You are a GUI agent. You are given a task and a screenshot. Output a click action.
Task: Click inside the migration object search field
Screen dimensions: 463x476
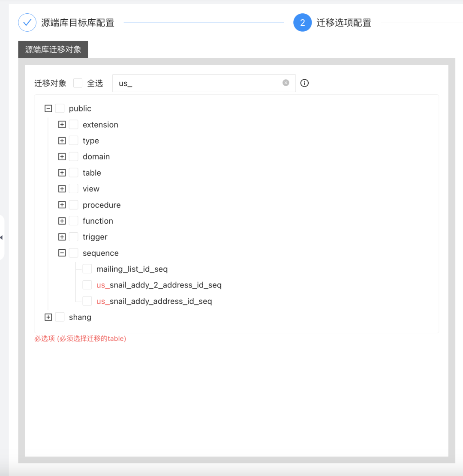(x=193, y=83)
